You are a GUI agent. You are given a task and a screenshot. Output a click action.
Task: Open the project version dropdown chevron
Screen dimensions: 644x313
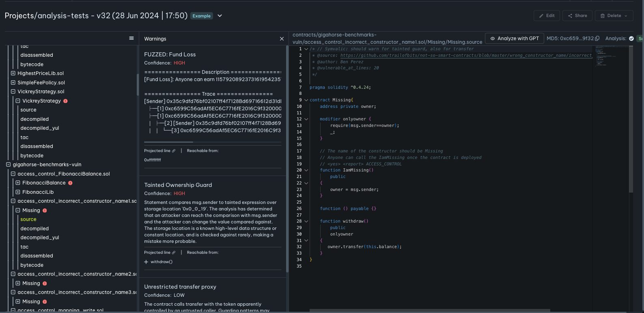[220, 16]
